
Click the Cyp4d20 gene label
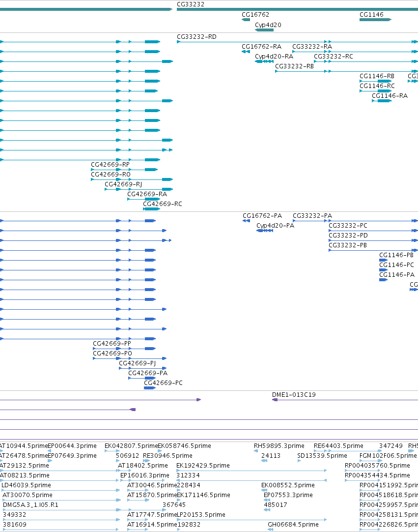(268, 25)
